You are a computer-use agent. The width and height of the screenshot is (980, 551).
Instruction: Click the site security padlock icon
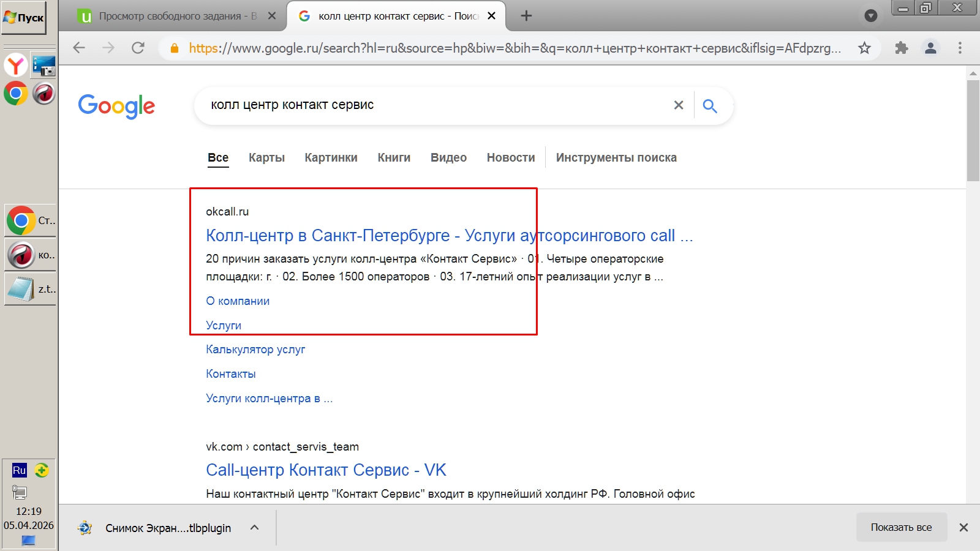[x=175, y=48]
